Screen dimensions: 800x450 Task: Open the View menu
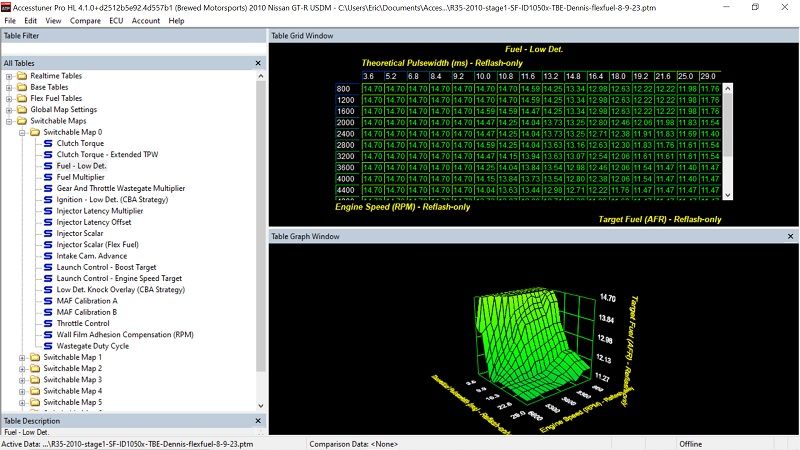pos(53,21)
